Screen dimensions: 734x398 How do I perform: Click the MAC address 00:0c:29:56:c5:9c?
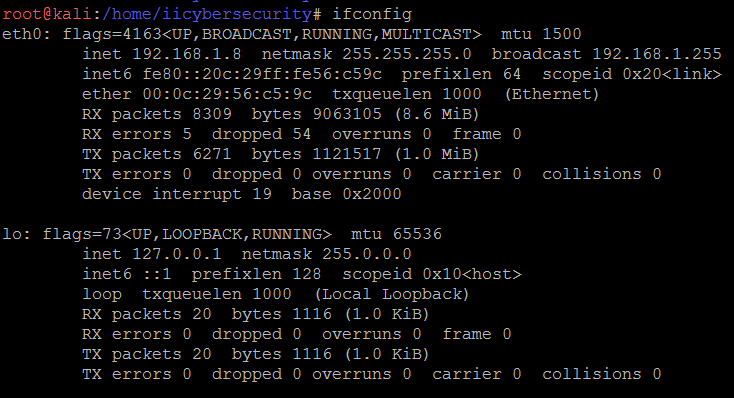[227, 94]
